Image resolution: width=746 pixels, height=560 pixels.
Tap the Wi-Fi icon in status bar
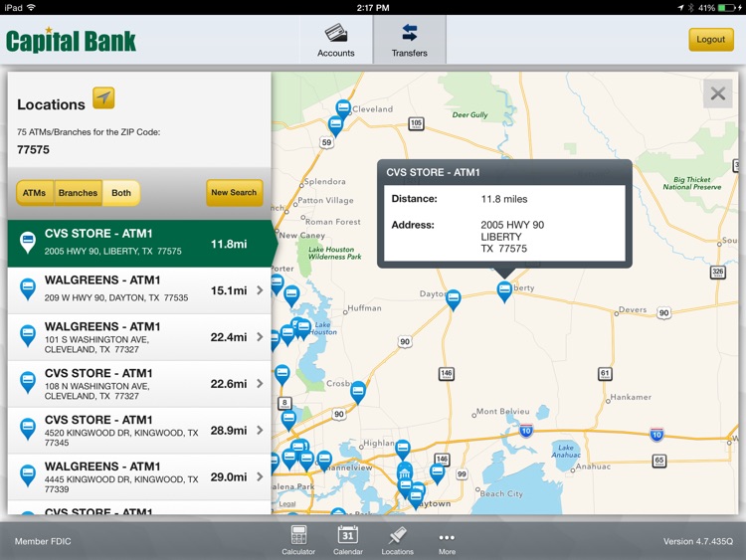click(x=32, y=7)
